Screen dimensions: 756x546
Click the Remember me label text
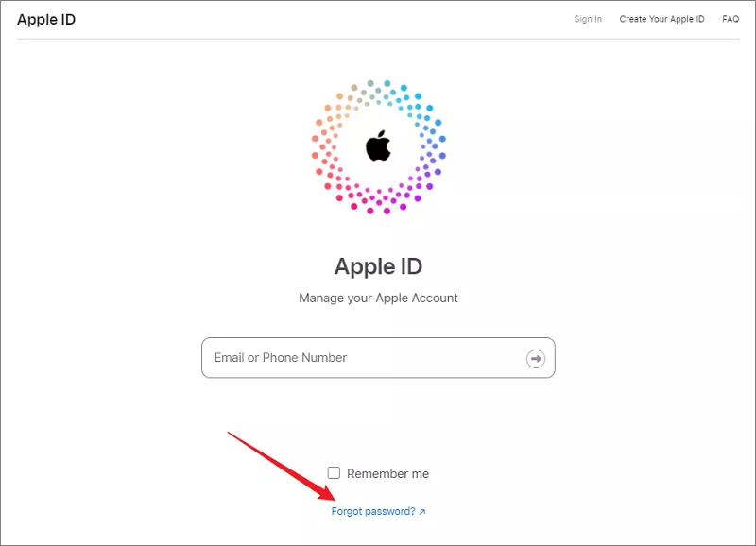[387, 473]
